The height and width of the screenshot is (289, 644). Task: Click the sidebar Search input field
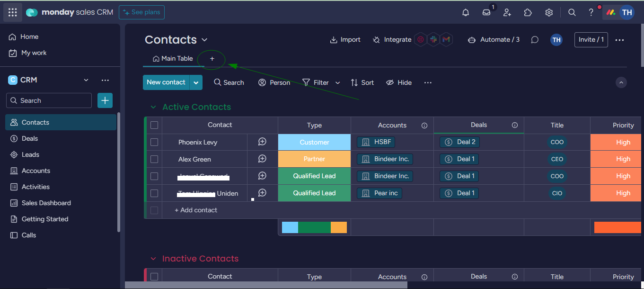click(x=49, y=100)
